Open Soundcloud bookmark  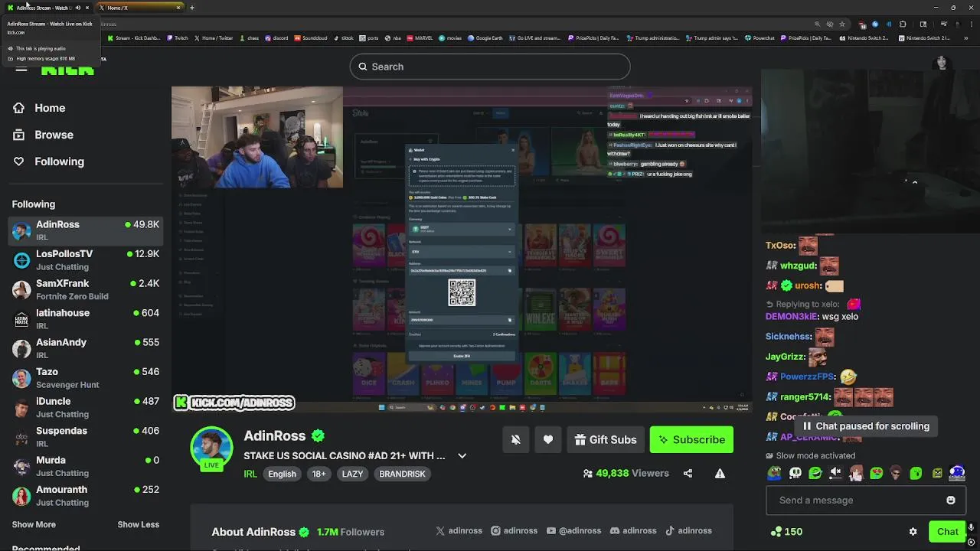click(x=310, y=37)
